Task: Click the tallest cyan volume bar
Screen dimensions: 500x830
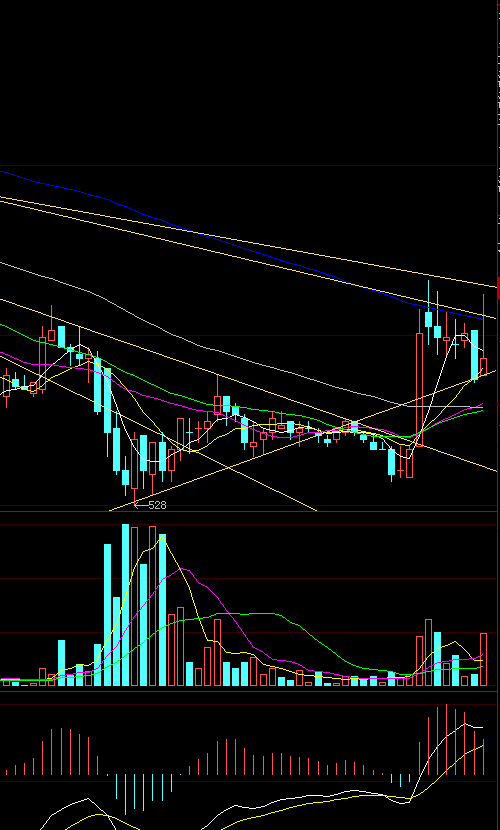Action: click(x=125, y=605)
